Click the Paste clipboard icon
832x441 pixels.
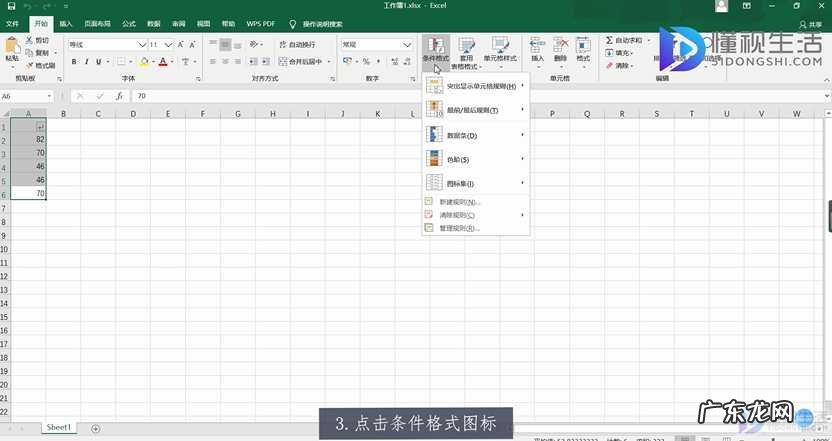tap(11, 46)
